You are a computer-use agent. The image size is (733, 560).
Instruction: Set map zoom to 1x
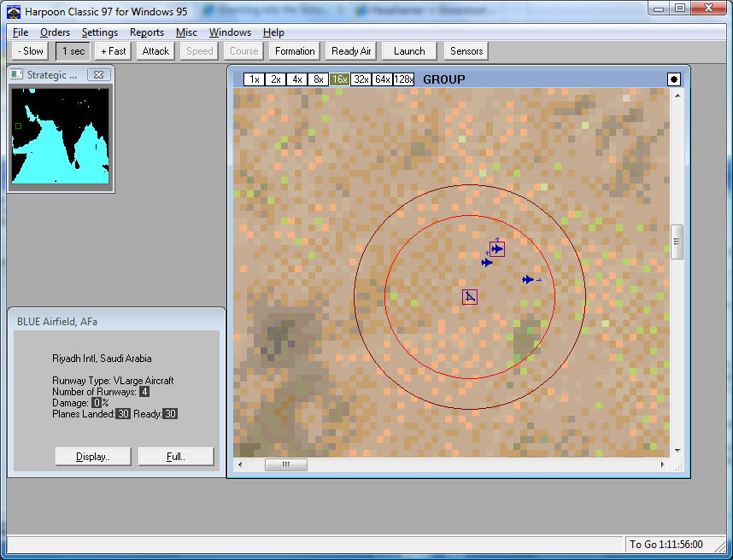(255, 79)
